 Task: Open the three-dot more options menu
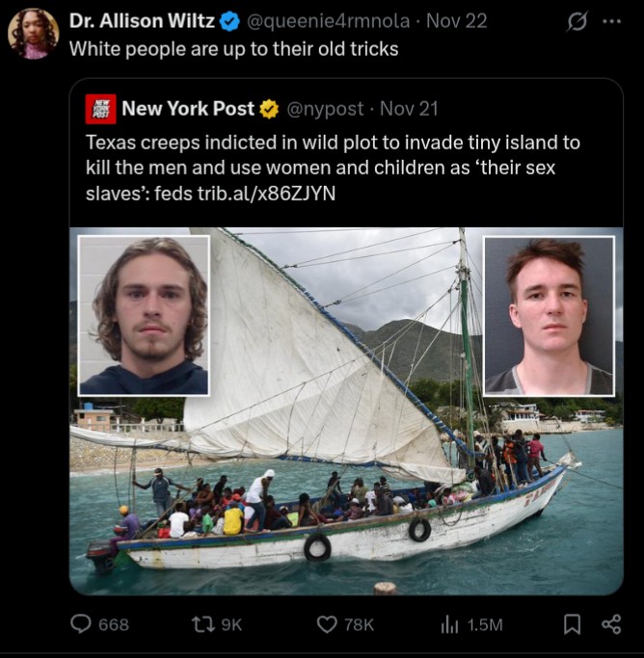[x=611, y=21]
